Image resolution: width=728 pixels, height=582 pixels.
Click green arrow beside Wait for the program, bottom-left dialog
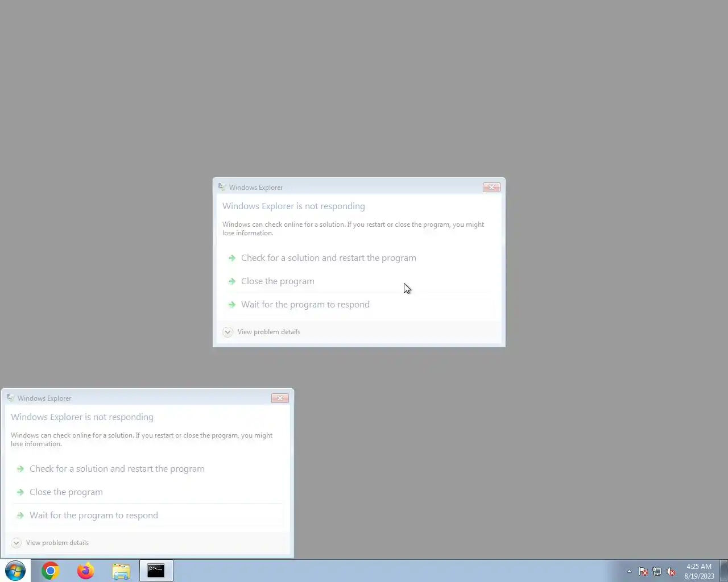point(20,516)
